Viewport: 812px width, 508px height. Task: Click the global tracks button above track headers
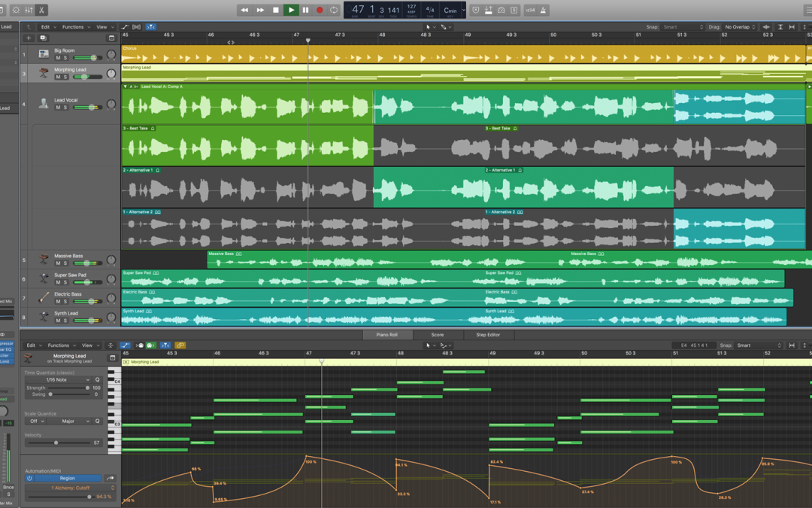(x=111, y=38)
